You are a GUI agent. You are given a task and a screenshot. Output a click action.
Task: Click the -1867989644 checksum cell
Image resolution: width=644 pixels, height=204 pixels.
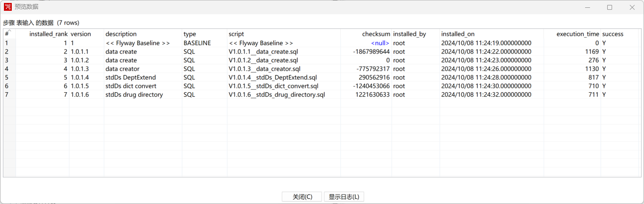[x=371, y=51]
